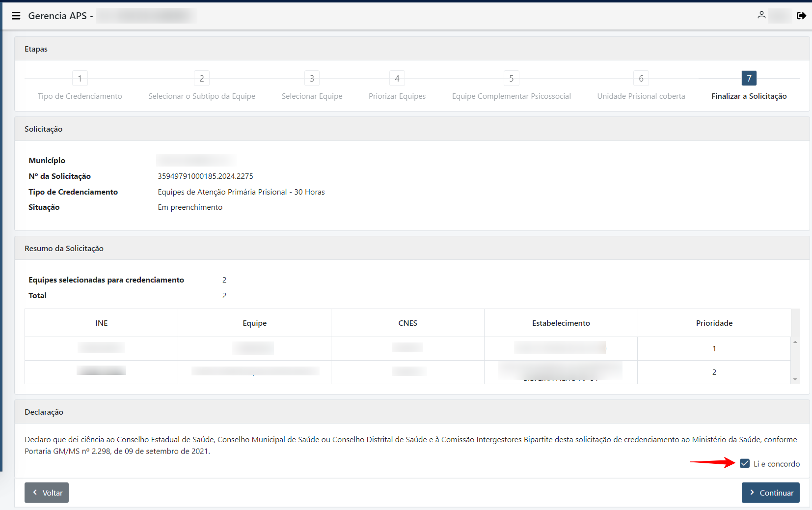Go back with the Voltar button
The height and width of the screenshot is (510, 812).
point(47,492)
